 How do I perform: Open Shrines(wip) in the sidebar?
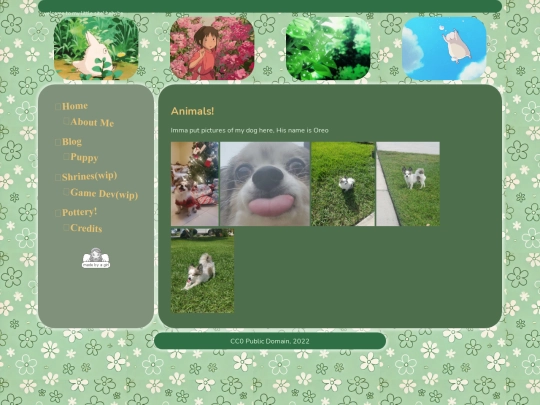click(x=90, y=176)
